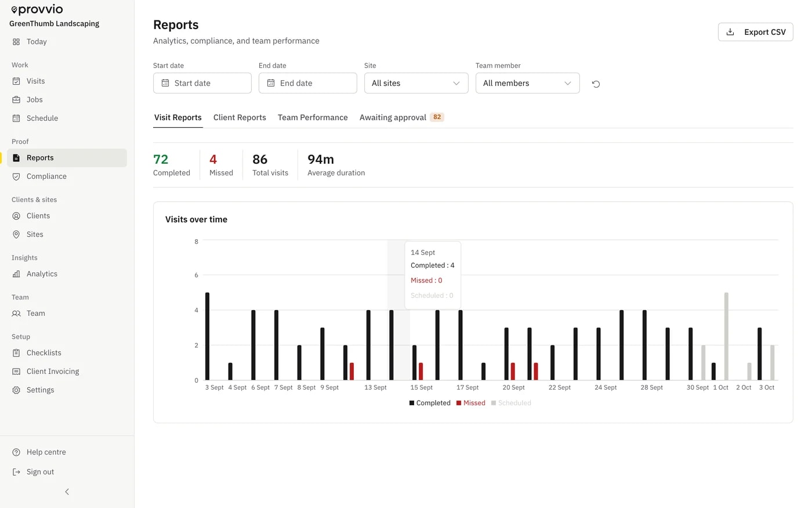Click the 72 Completed statistic
The height and width of the screenshot is (508, 812).
click(x=172, y=165)
